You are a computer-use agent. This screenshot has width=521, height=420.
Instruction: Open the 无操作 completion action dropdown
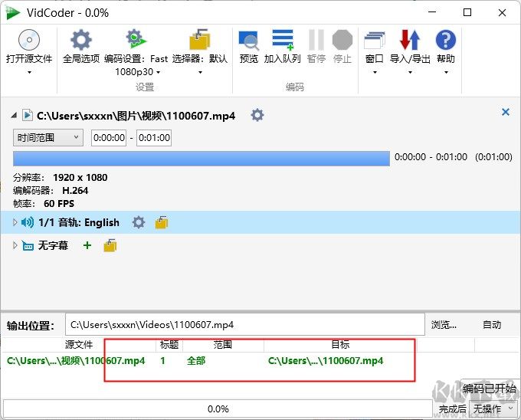point(494,409)
